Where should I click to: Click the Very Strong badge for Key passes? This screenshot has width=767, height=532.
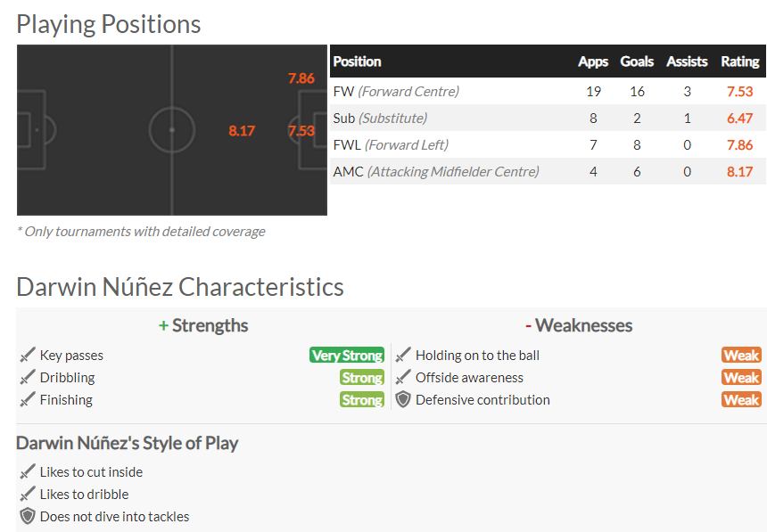pos(347,355)
